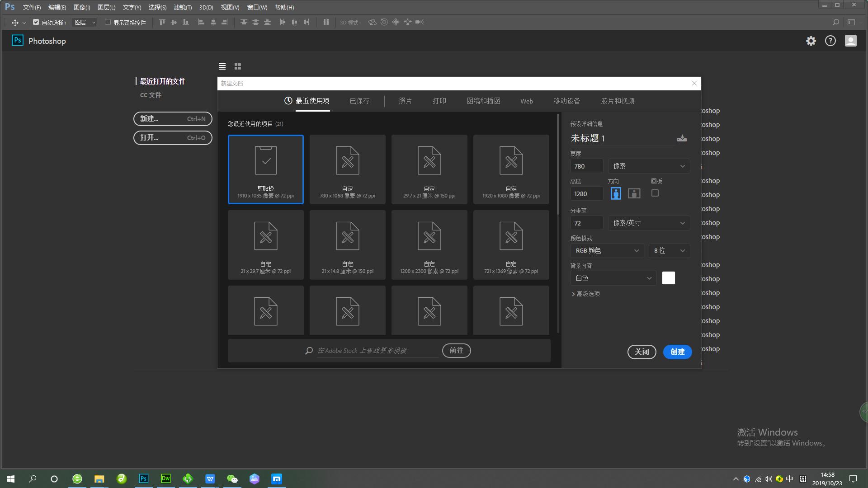The image size is (868, 488).
Task: Click the 前往 button
Action: pos(456,351)
